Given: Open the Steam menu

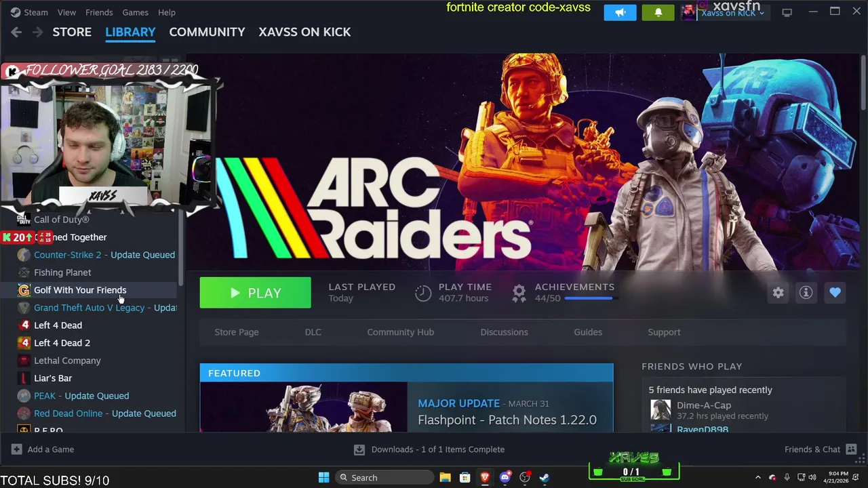Looking at the screenshot, I should tap(36, 12).
